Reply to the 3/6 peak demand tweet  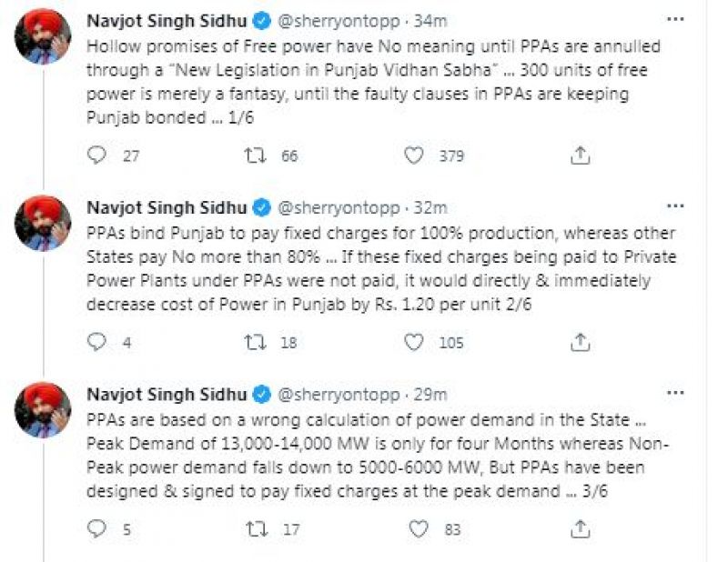pyautogui.click(x=97, y=528)
